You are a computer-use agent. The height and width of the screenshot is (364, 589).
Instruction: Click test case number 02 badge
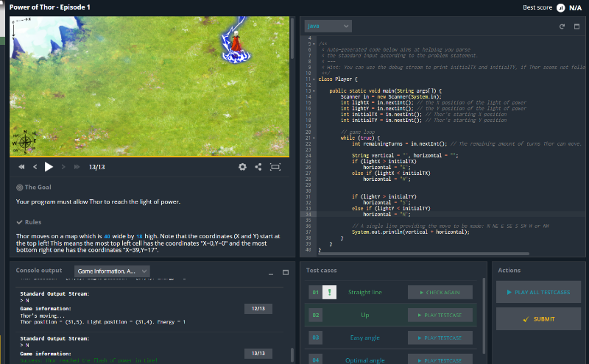coord(316,315)
